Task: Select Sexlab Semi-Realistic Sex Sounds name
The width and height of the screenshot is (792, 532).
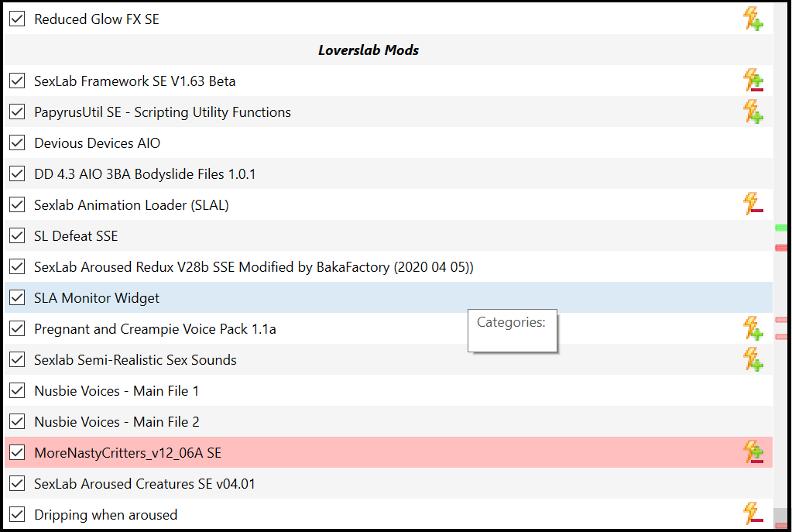Action: pos(135,360)
